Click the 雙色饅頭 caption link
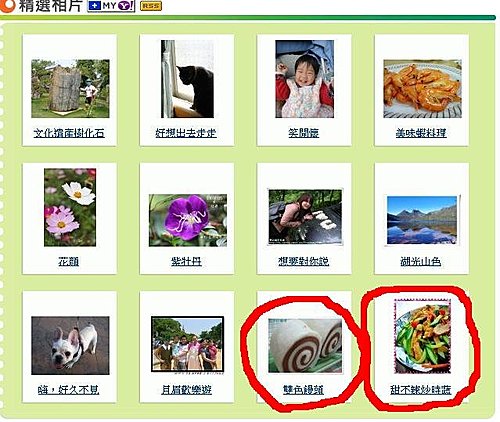Viewport: 500px width, 422px height. [x=303, y=390]
